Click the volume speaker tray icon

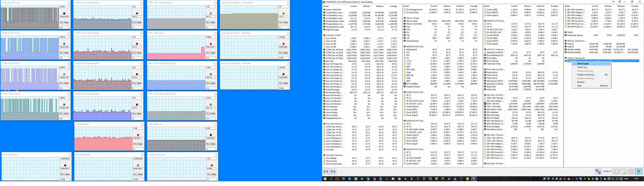point(617,179)
